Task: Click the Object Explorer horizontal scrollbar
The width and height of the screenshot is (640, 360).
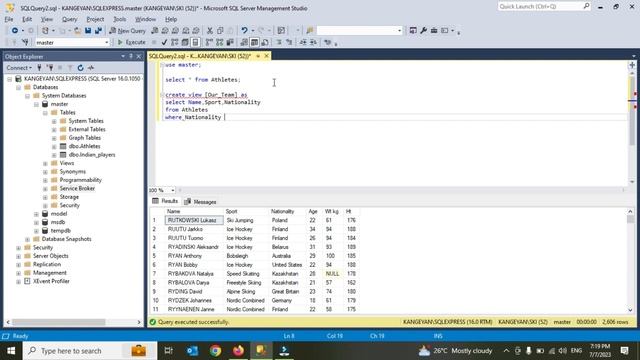Action: tap(59, 322)
